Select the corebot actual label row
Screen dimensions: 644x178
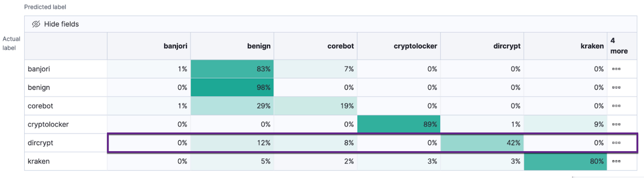(x=40, y=106)
